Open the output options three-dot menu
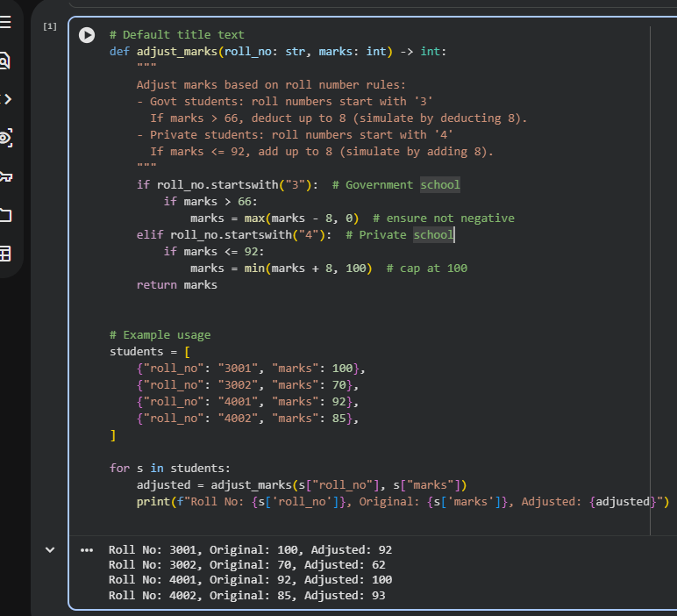677x616 pixels. 87,550
